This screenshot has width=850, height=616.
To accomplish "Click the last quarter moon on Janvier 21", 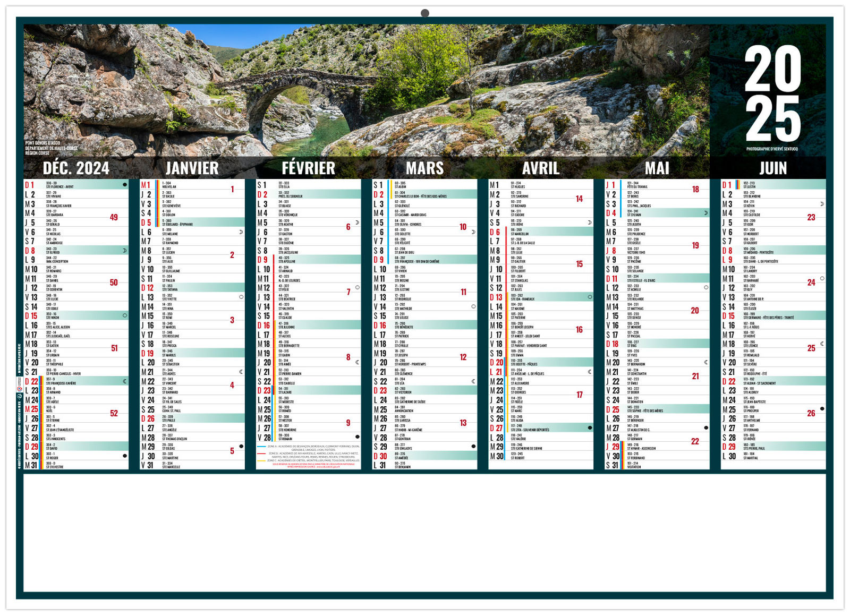I will pos(241,372).
